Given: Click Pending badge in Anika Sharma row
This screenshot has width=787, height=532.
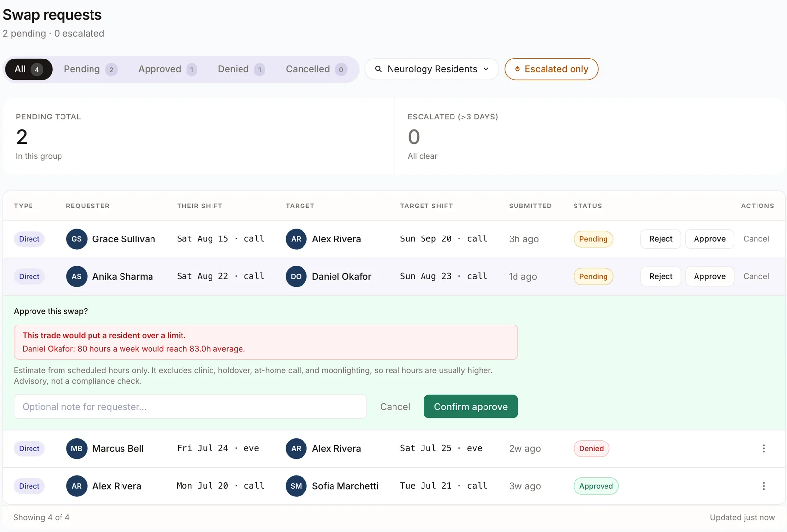Looking at the screenshot, I should point(593,276).
